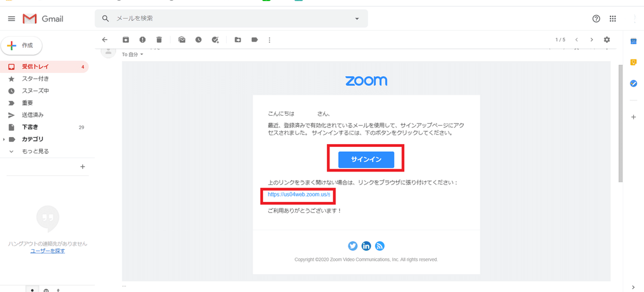Click the Gmail logo
The height and width of the screenshot is (292, 644).
pos(43,19)
